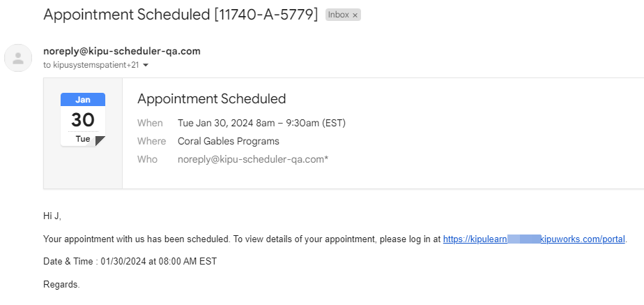The width and height of the screenshot is (644, 305).
Task: Click the 'Where' label in event card
Action: (151, 141)
